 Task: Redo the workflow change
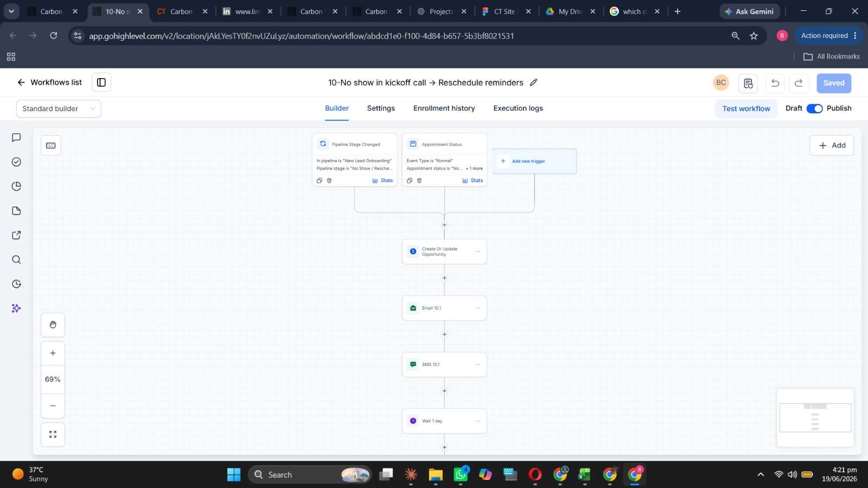click(799, 83)
